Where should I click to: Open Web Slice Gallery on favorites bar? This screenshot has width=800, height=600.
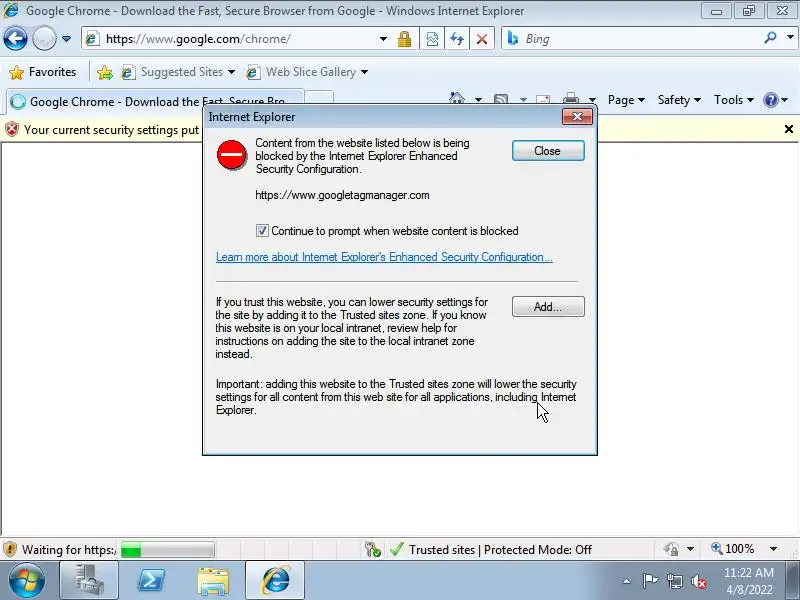[307, 72]
